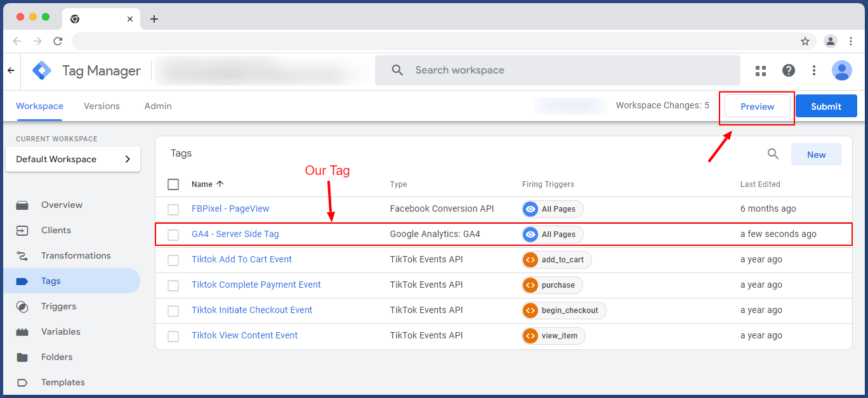Click the search magnifier in the Tags panel
Image resolution: width=868 pixels, height=398 pixels.
click(x=773, y=153)
